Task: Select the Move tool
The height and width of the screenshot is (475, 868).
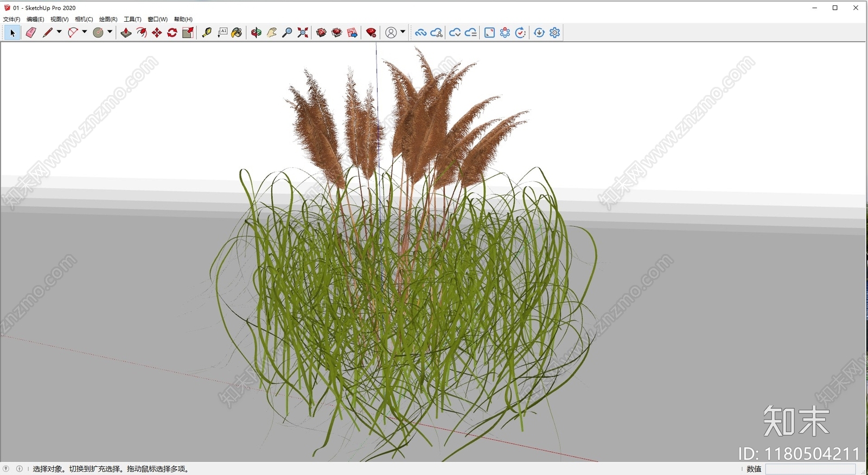Action: [x=157, y=33]
